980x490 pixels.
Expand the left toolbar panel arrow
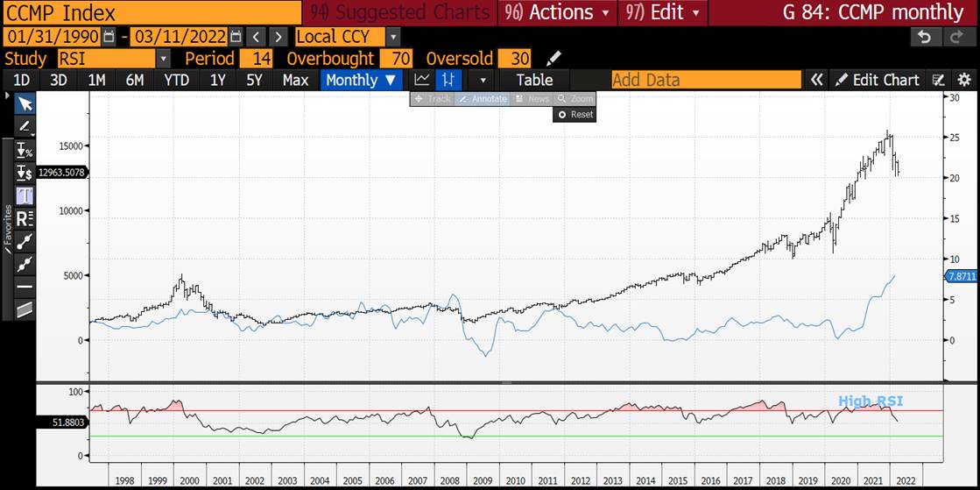[x=7, y=96]
